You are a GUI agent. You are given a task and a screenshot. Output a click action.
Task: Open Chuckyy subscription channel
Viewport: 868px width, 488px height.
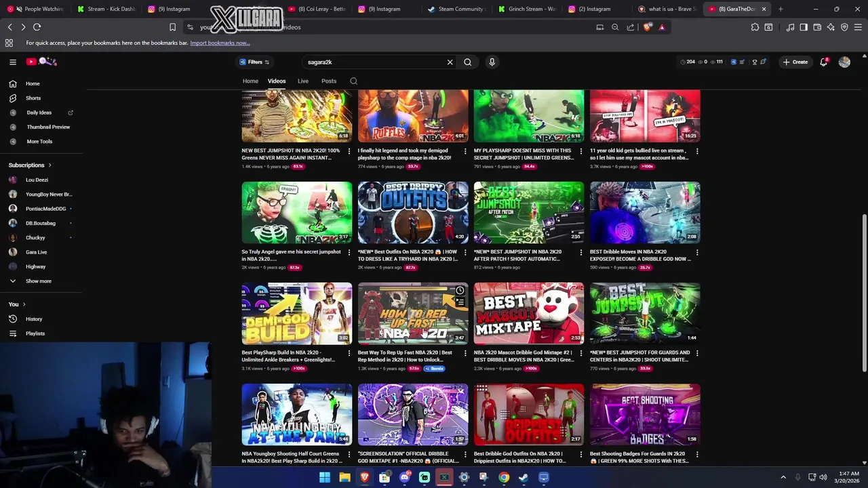pyautogui.click(x=35, y=237)
